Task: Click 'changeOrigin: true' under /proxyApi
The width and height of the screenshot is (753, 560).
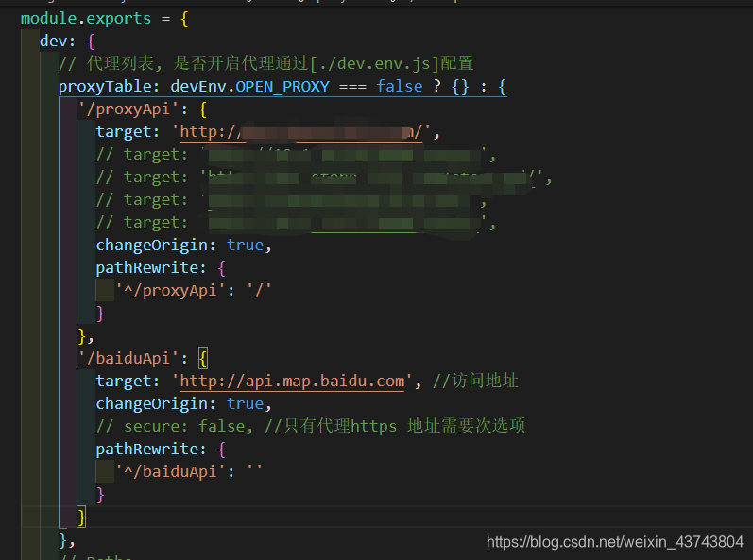Action: (x=183, y=246)
